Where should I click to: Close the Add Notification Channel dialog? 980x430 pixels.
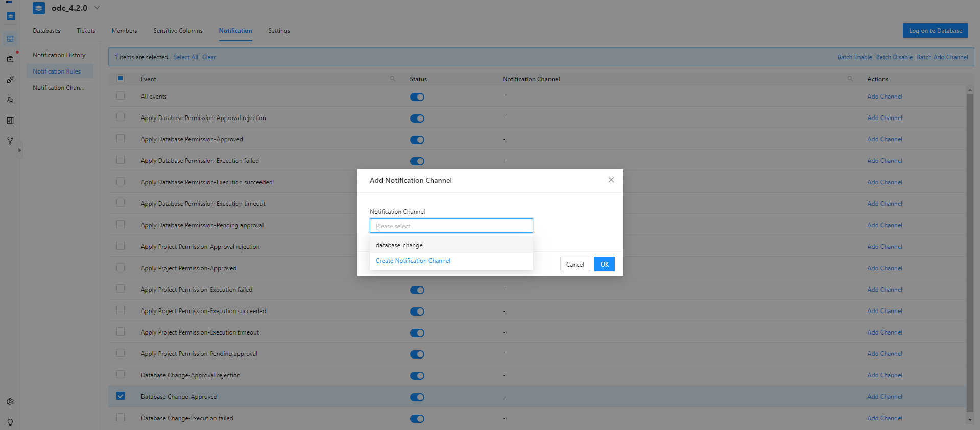pos(611,180)
